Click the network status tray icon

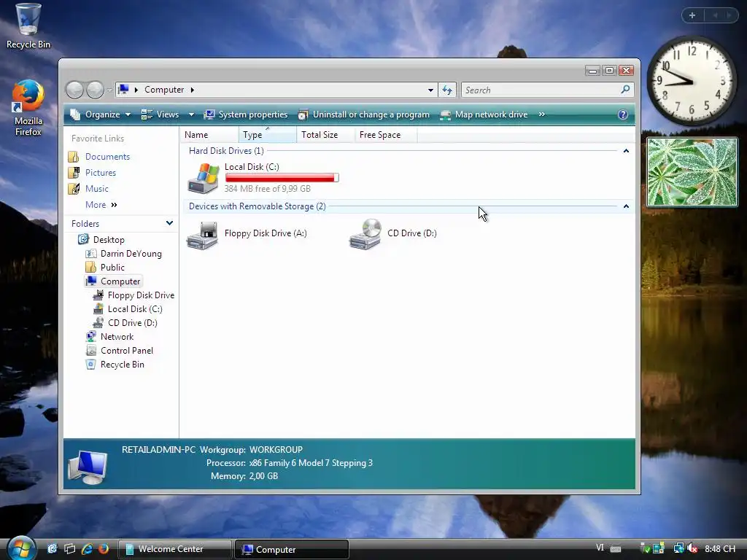[678, 548]
